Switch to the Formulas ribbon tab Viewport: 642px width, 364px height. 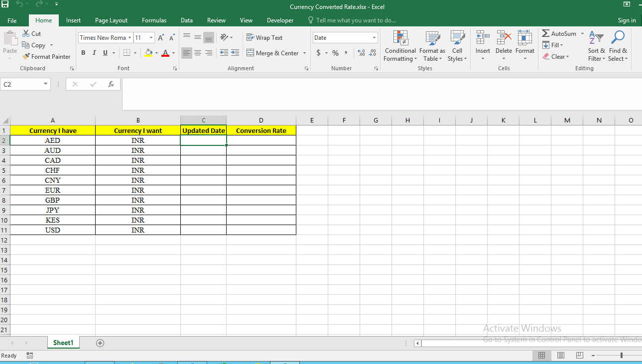coord(154,20)
